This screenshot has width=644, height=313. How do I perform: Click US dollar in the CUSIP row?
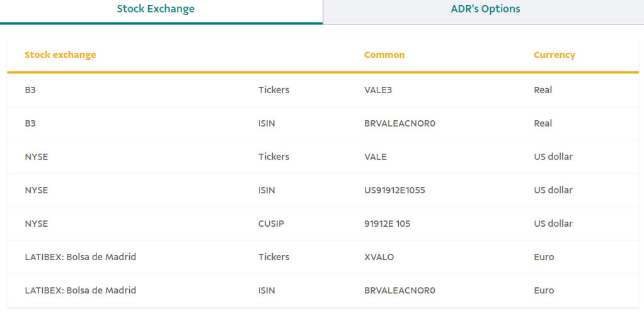click(x=553, y=224)
